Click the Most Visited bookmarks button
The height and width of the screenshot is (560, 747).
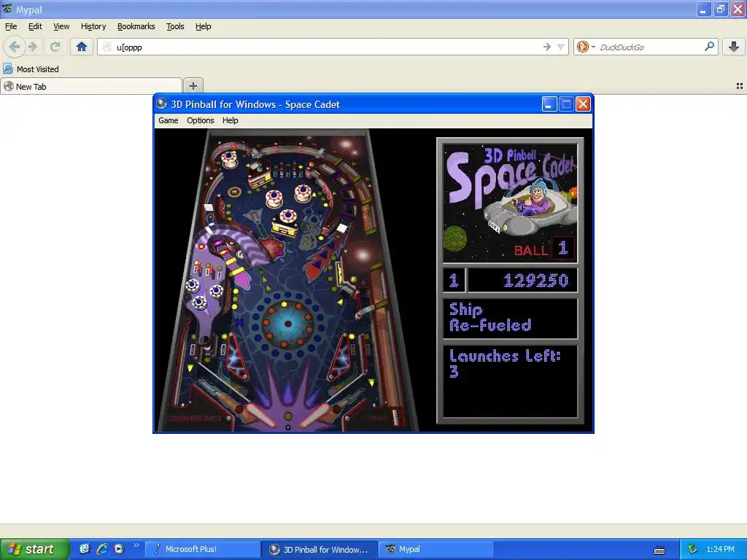click(x=31, y=69)
